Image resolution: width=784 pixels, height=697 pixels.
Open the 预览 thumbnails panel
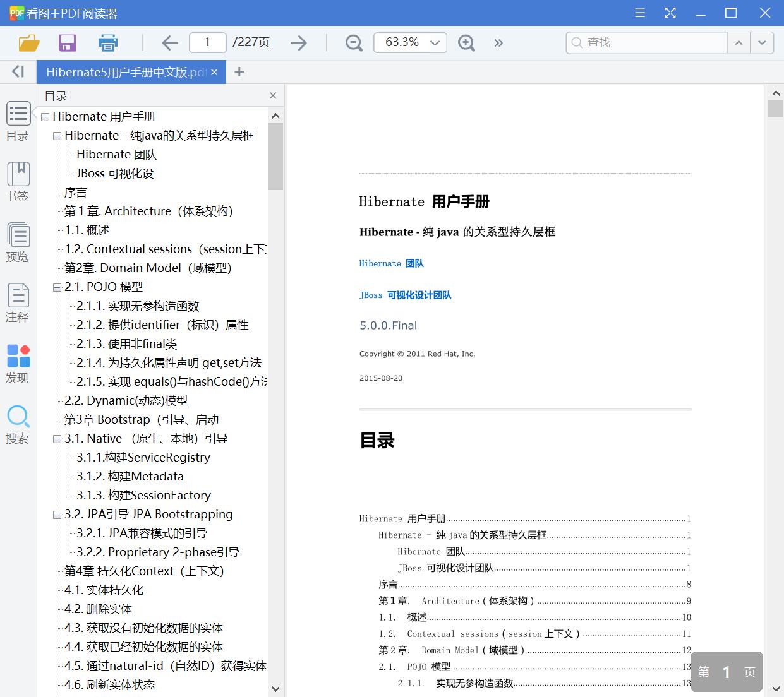point(18,243)
